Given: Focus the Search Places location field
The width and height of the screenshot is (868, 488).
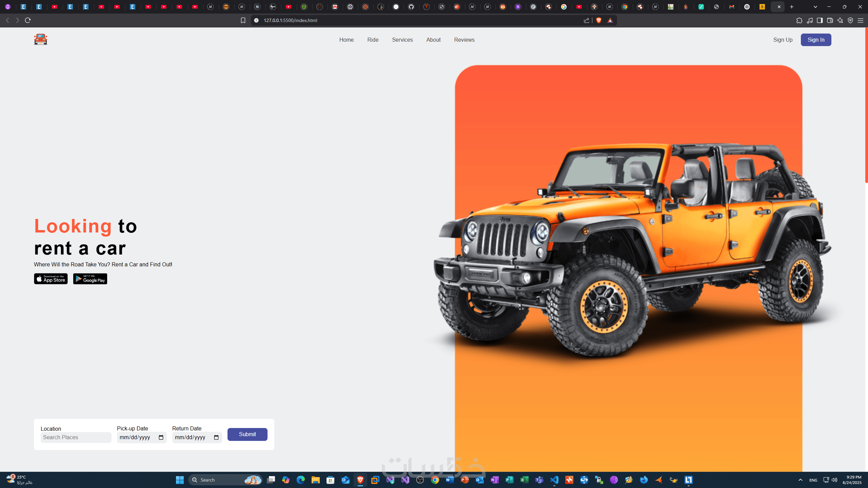Looking at the screenshot, I should click(76, 438).
